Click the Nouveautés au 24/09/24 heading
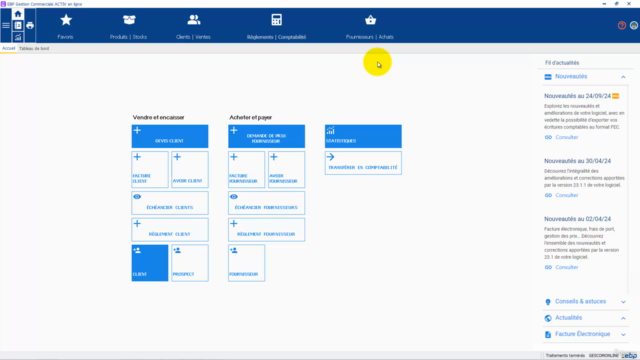Viewport: 640px width, 360px height. point(577,96)
